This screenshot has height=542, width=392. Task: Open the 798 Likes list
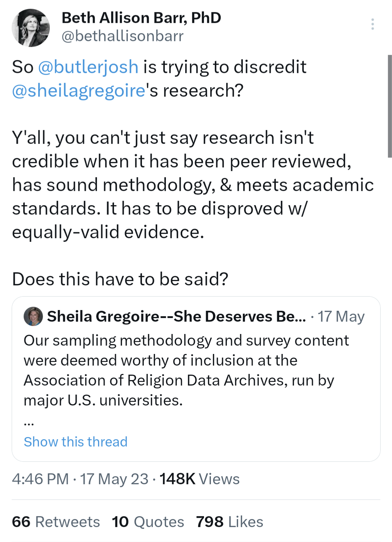[x=229, y=522]
